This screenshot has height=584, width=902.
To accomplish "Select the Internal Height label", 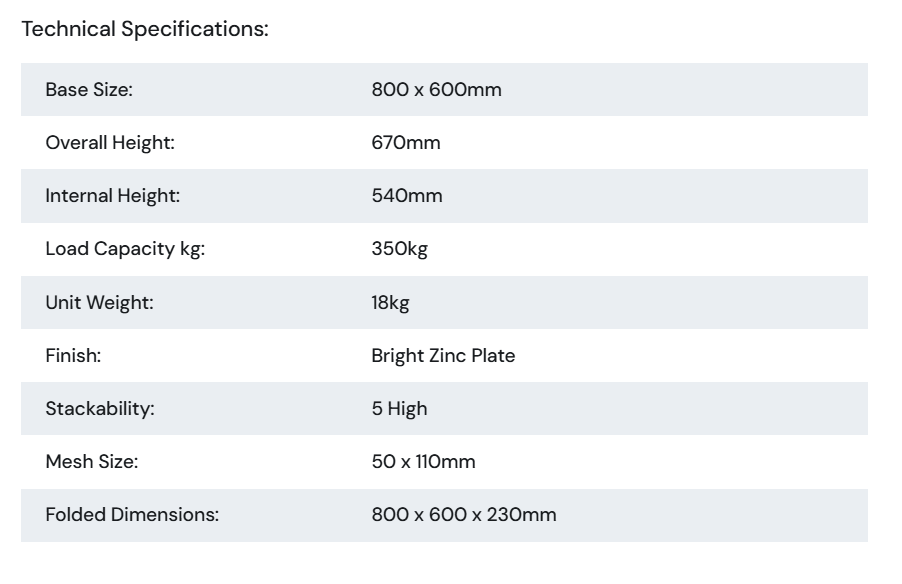I will pyautogui.click(x=113, y=196).
